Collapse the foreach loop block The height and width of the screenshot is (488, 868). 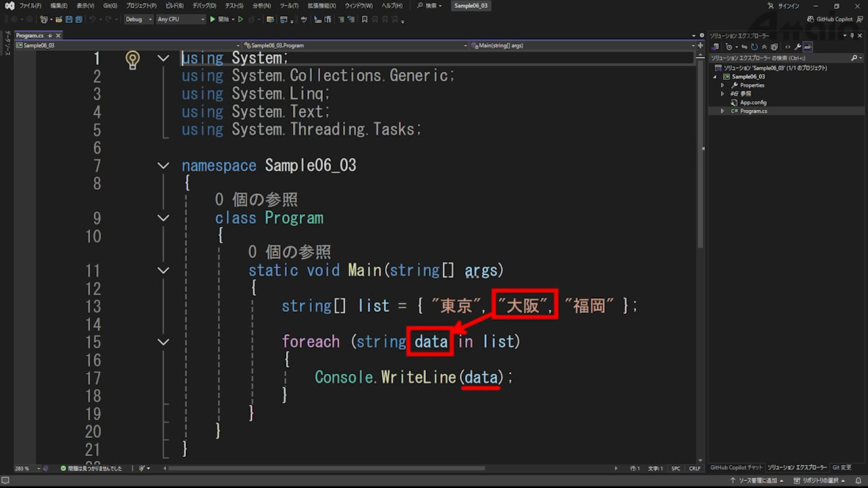163,342
